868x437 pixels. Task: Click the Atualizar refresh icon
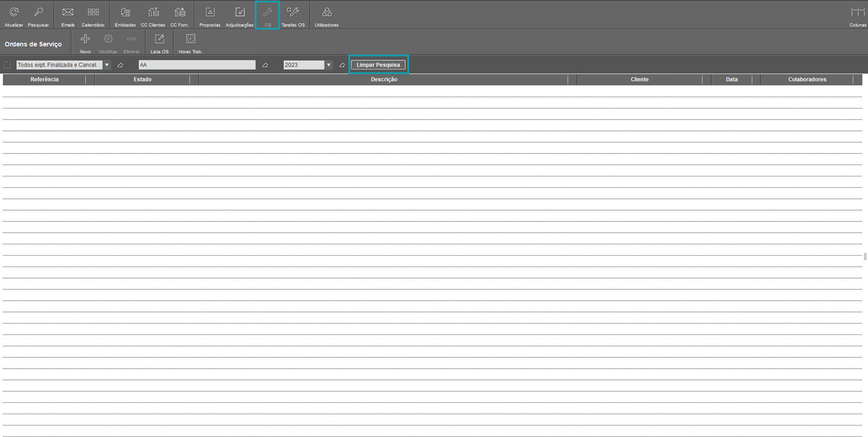point(14,15)
